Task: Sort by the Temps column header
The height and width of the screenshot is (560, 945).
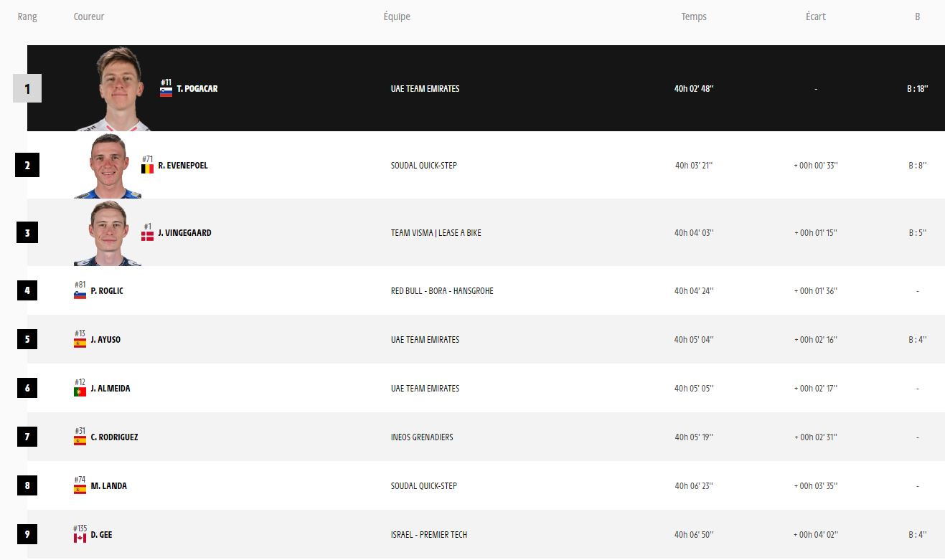Action: pyautogui.click(x=694, y=16)
